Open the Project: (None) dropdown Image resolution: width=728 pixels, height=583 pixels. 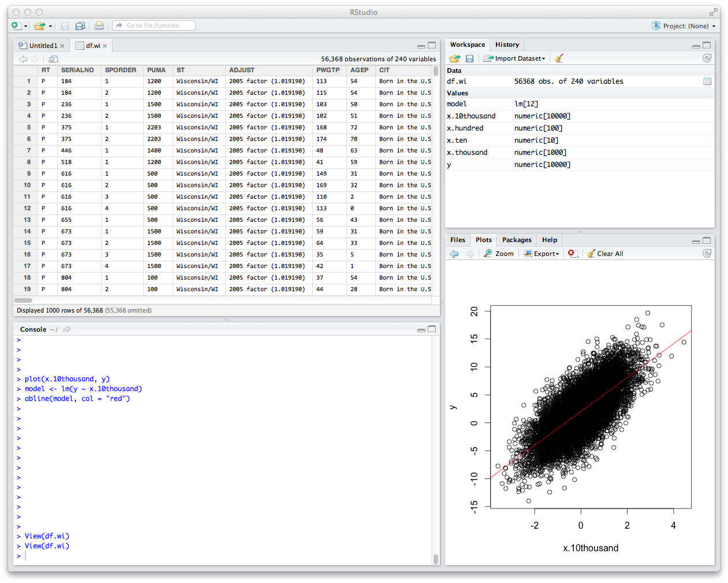688,26
